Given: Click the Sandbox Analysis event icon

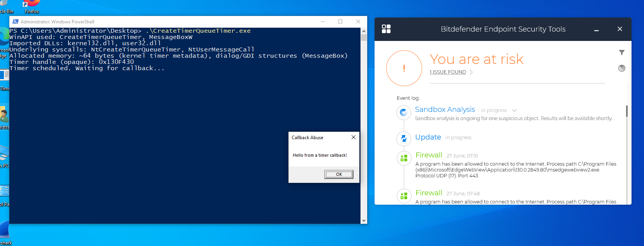Looking at the screenshot, I should point(404,113).
